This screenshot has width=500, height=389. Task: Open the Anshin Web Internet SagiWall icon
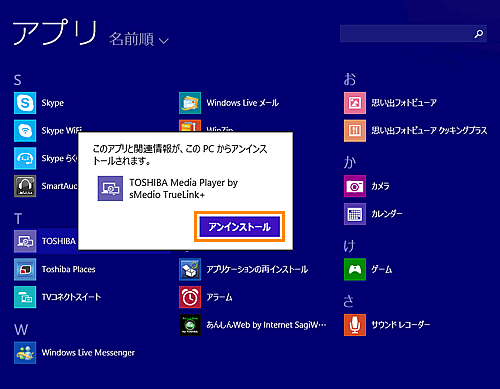click(190, 325)
